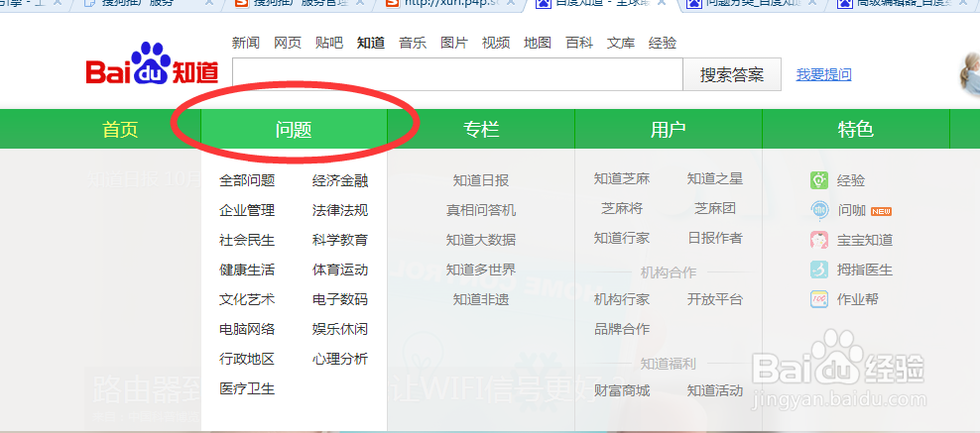Open the 问咖 feature icon
Image resolution: width=980 pixels, height=433 pixels.
[x=818, y=210]
